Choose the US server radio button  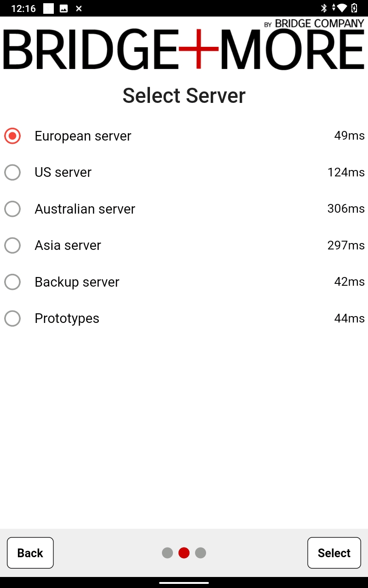pyautogui.click(x=12, y=172)
